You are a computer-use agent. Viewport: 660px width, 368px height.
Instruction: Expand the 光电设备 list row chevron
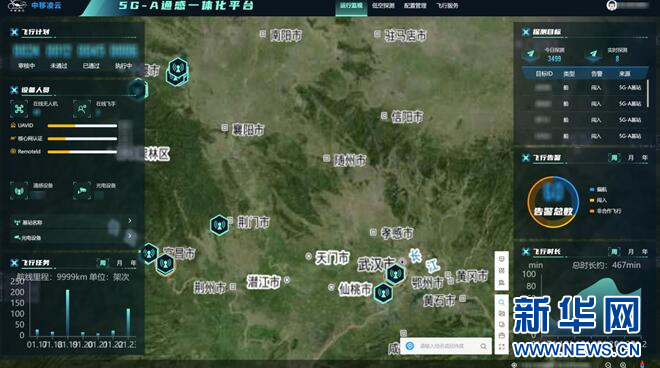coord(130,236)
